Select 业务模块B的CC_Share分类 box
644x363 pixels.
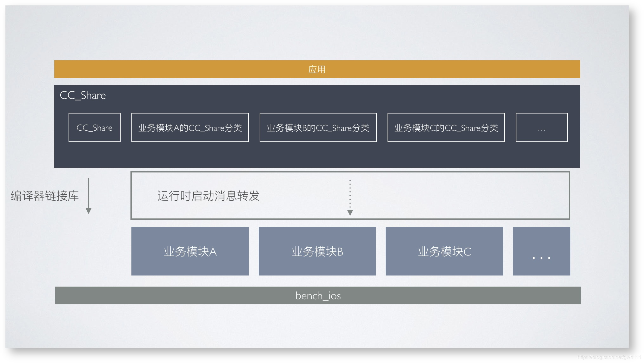tap(318, 127)
